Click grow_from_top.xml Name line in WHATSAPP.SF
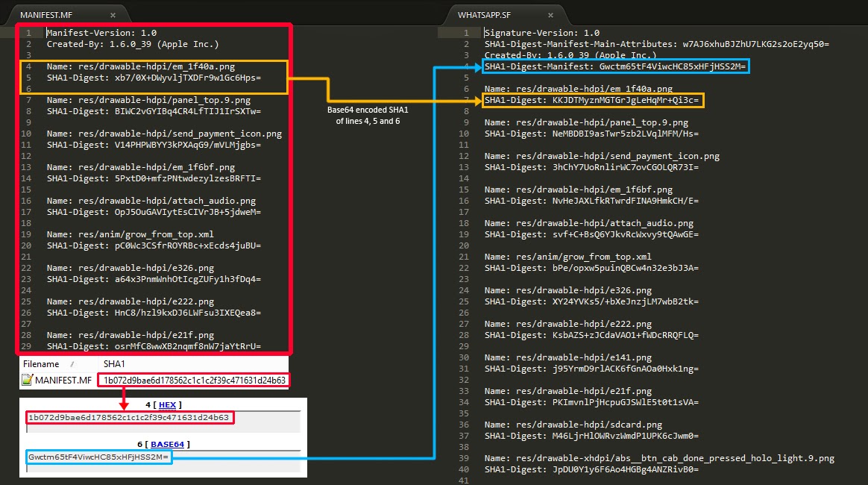The height and width of the screenshot is (485, 868). (x=568, y=257)
